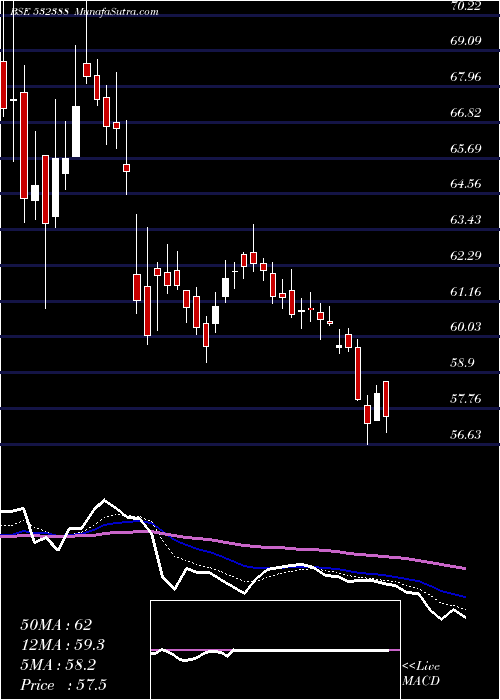Select the 57.76 price axis value

pyautogui.click(x=464, y=399)
